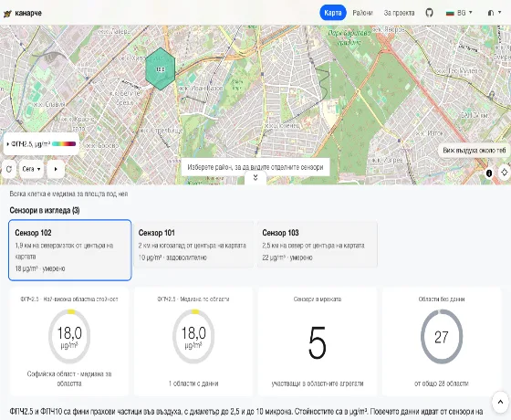This screenshot has width=511, height=420.
Task: Collapse the map with double chevron
Action: click(255, 177)
